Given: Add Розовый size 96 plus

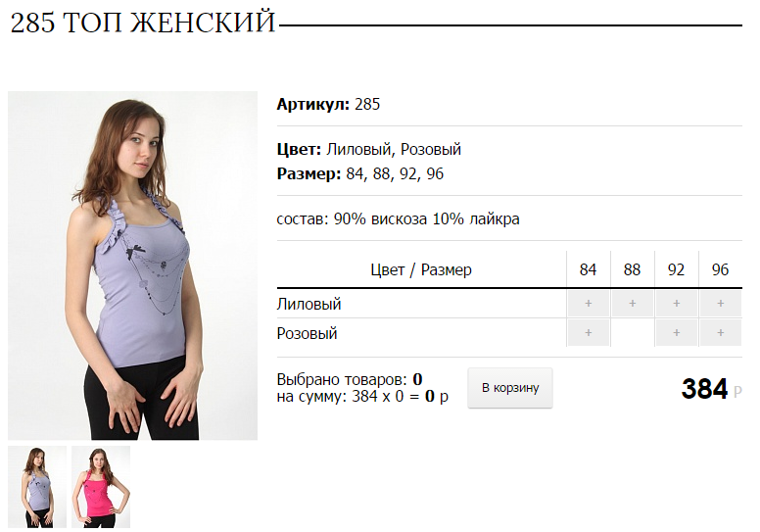Looking at the screenshot, I should pyautogui.click(x=720, y=333).
